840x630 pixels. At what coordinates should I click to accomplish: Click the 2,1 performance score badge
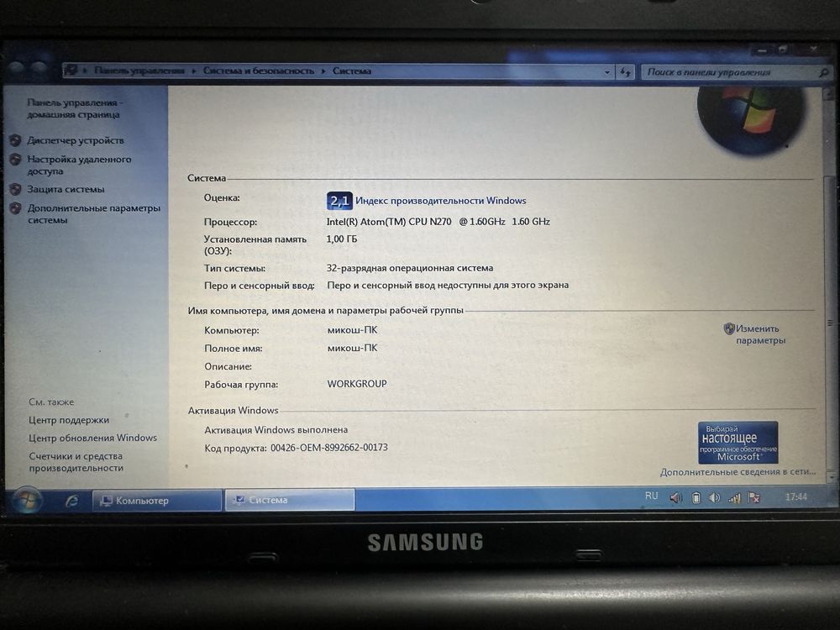(x=339, y=201)
